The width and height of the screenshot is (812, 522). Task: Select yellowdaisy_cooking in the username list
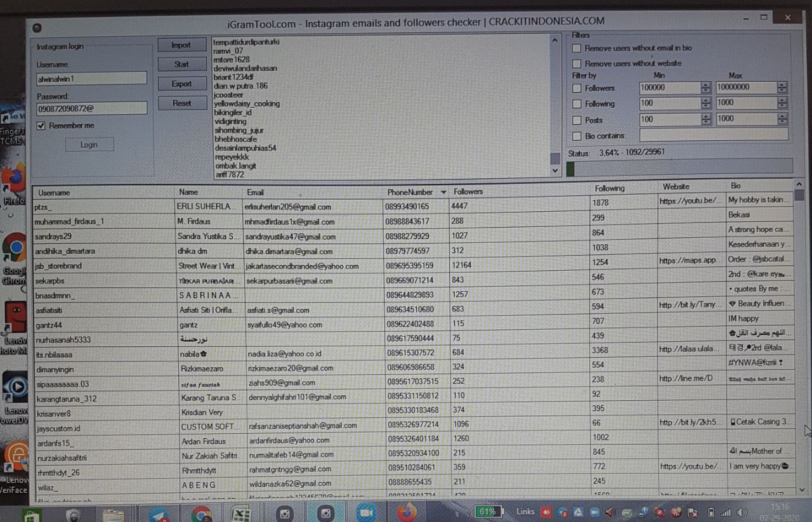(x=247, y=103)
